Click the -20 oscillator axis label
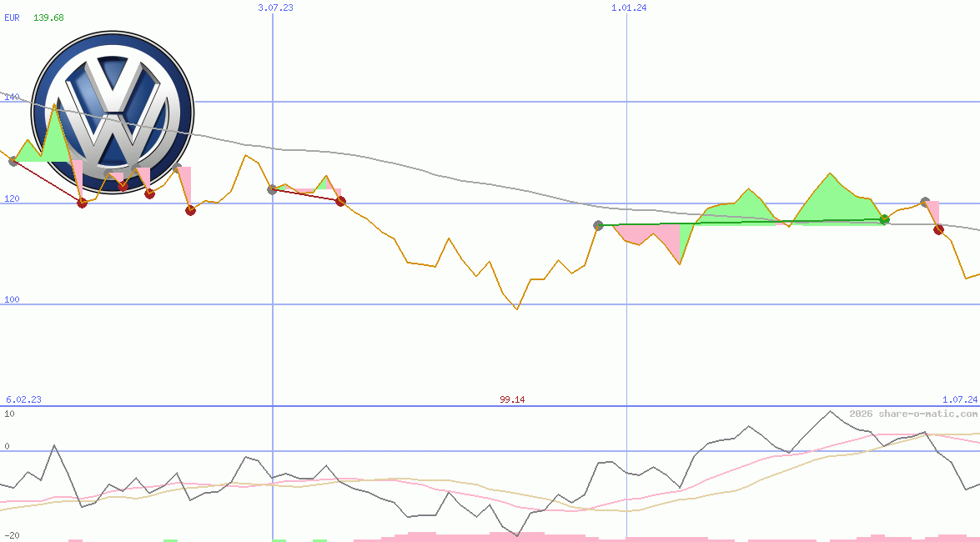Viewport: 980px width, 542px height. [x=12, y=534]
